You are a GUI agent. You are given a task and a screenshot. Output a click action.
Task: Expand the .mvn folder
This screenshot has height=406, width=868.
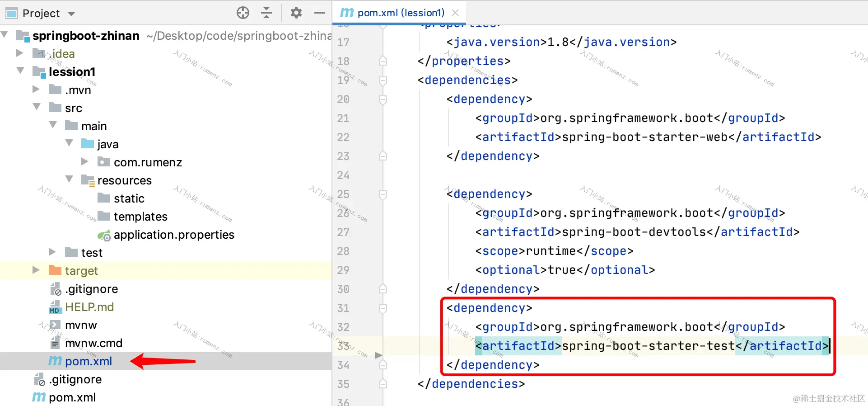coord(36,89)
